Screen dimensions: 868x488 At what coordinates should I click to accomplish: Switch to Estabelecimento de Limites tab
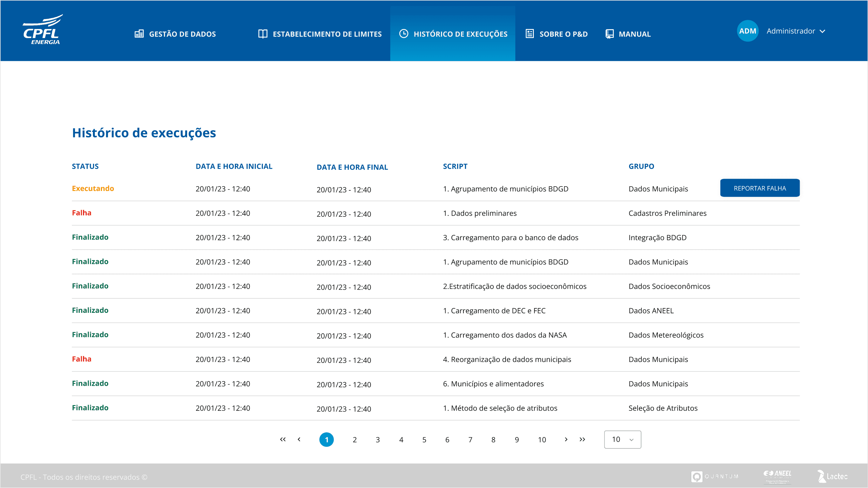pos(327,34)
